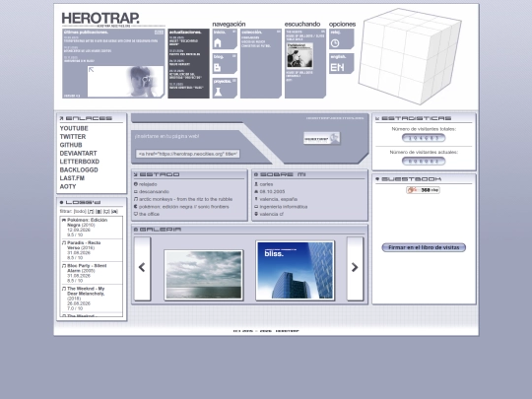Click the embed code input field
Screen dimensions: 532x399
[x=187, y=154]
